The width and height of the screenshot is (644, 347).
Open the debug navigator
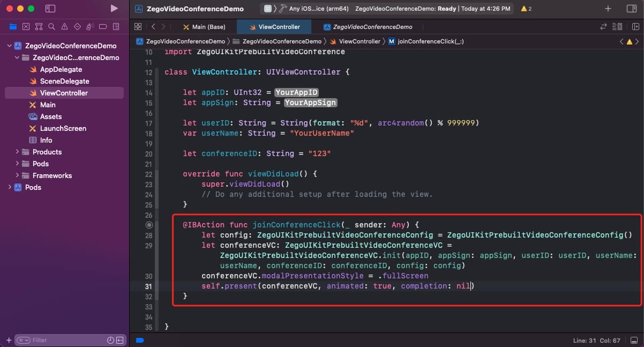point(90,26)
